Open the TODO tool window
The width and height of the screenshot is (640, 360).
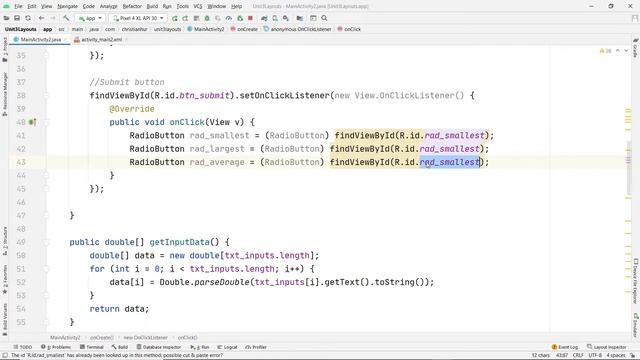click(x=22, y=347)
